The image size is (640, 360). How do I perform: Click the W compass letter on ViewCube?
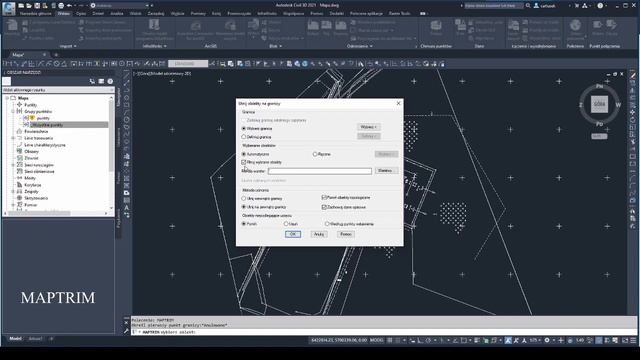tap(618, 105)
